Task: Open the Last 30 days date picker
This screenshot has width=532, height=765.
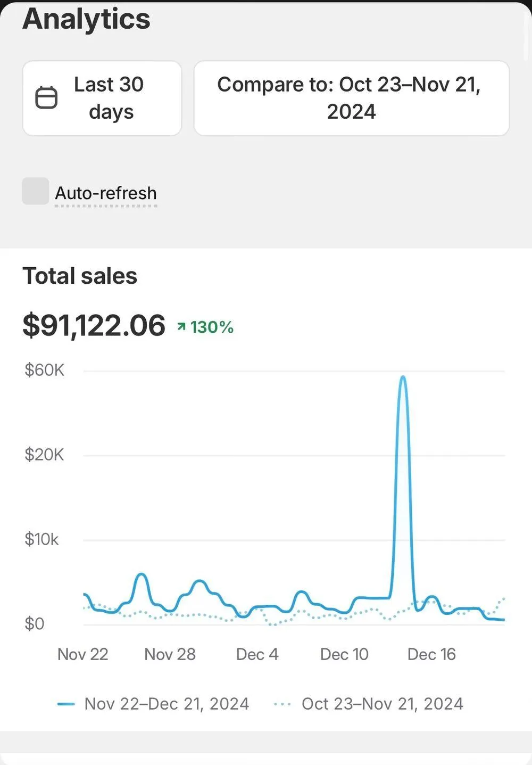Action: 109,98
